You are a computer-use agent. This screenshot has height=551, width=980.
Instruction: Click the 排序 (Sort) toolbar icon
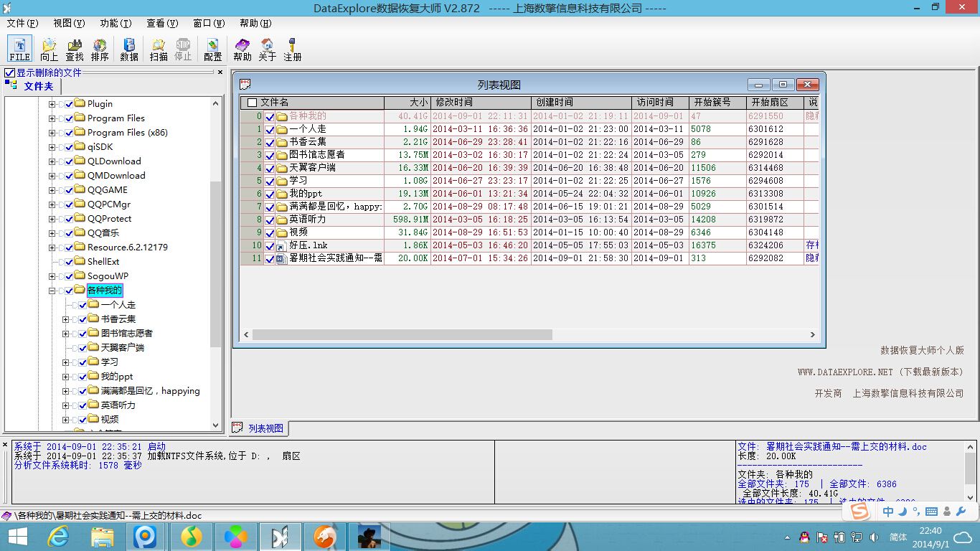coord(100,48)
